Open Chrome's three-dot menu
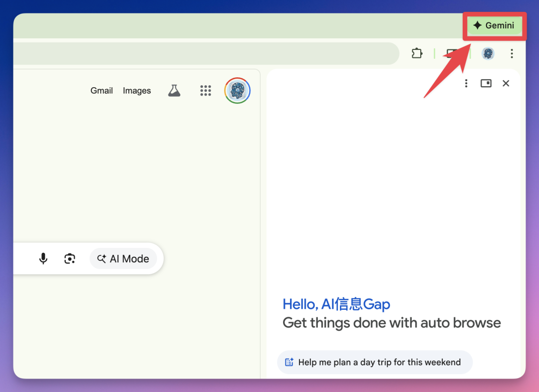 point(512,53)
